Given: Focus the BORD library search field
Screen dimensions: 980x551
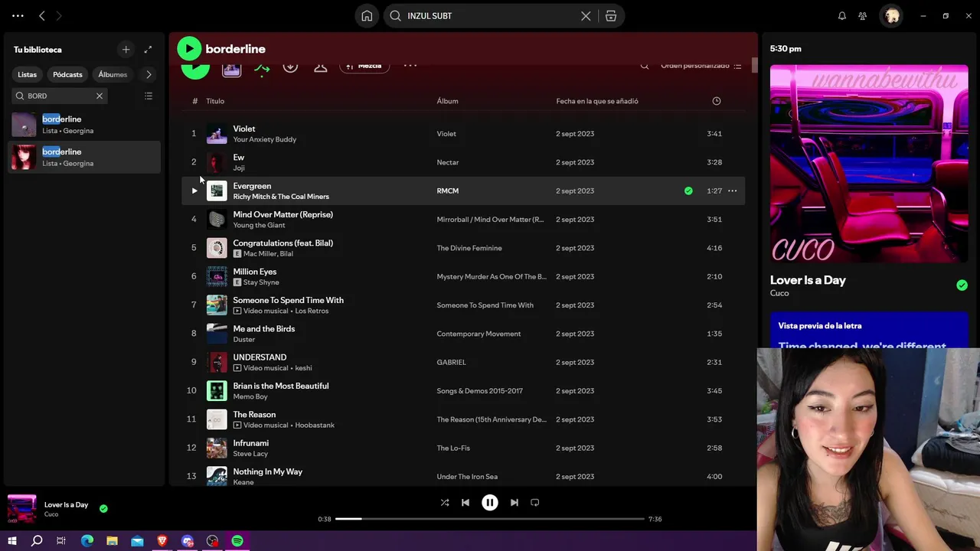Looking at the screenshot, I should pyautogui.click(x=59, y=96).
